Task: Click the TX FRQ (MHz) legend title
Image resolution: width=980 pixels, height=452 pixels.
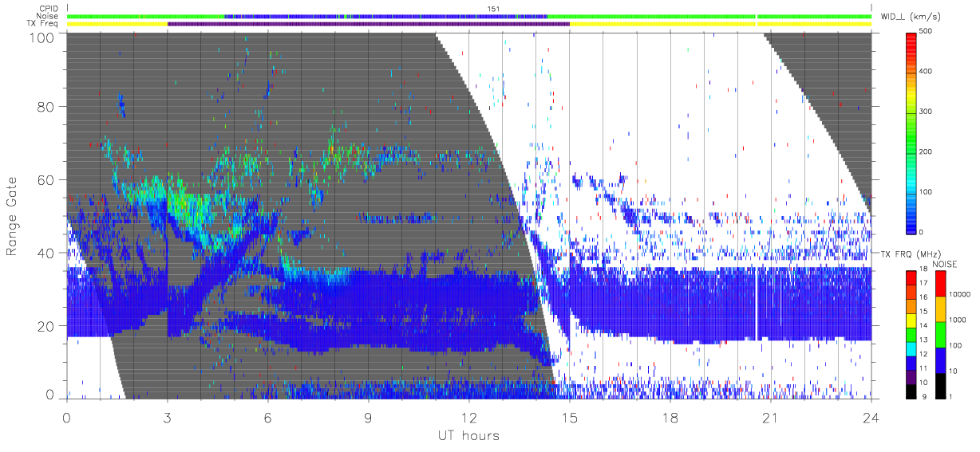Action: (x=910, y=254)
